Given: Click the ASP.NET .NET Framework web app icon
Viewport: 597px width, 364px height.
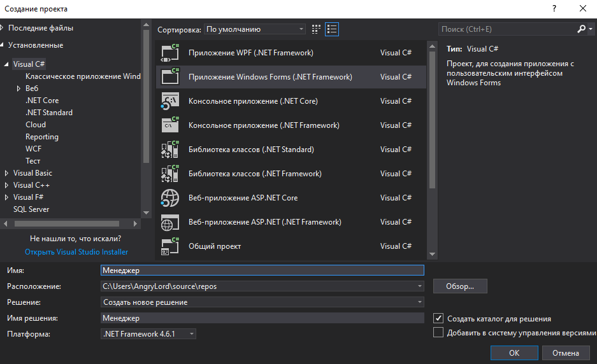Looking at the screenshot, I should pyautogui.click(x=170, y=222).
